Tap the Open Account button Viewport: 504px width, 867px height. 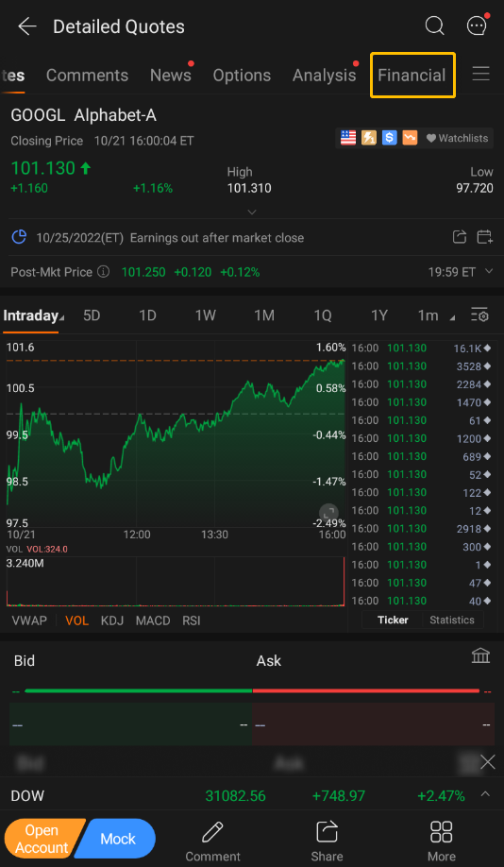(x=42, y=839)
